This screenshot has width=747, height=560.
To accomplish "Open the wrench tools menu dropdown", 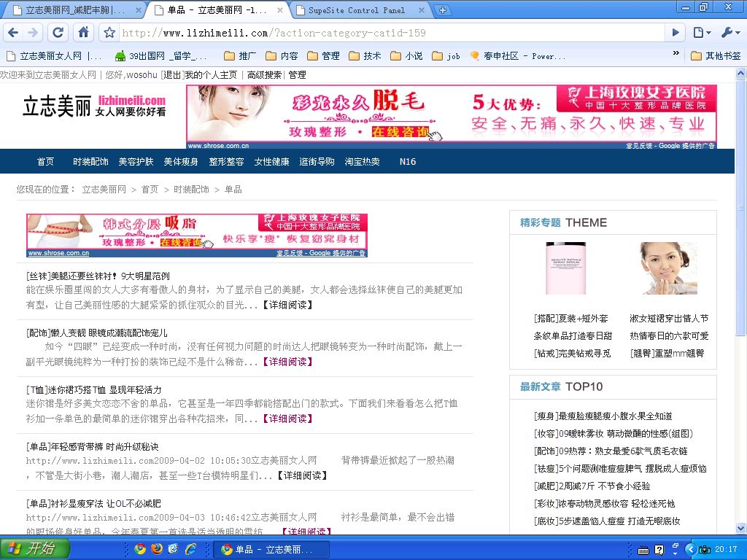I will 729,33.
